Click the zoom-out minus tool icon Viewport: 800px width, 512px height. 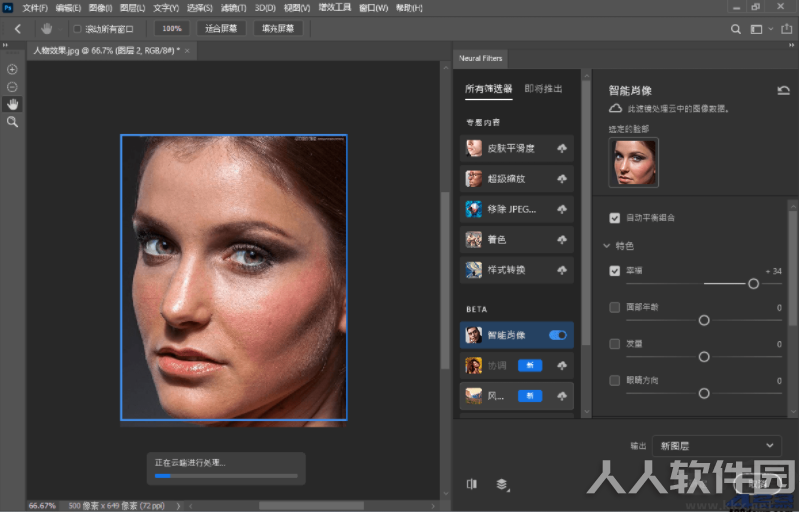coord(12,87)
